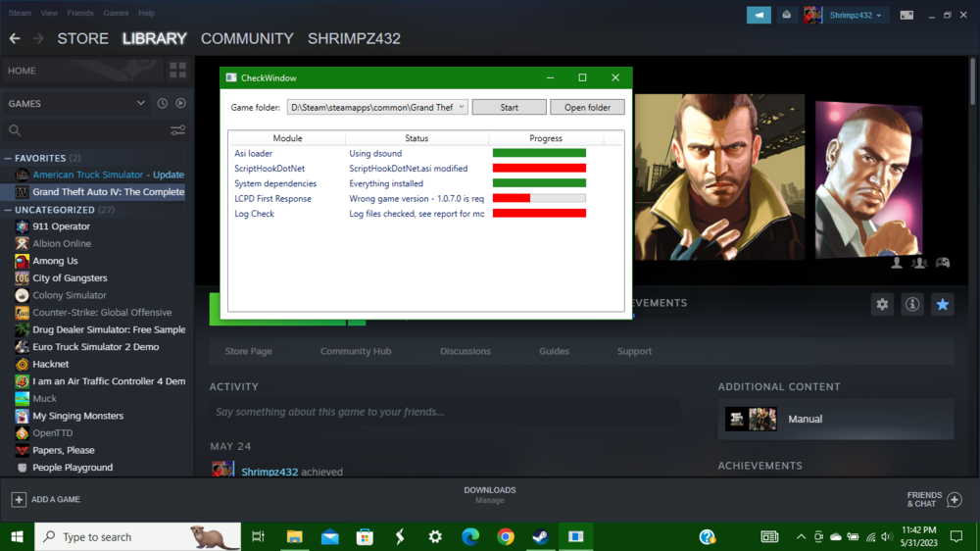Go back with the Steam back arrow

(15, 39)
